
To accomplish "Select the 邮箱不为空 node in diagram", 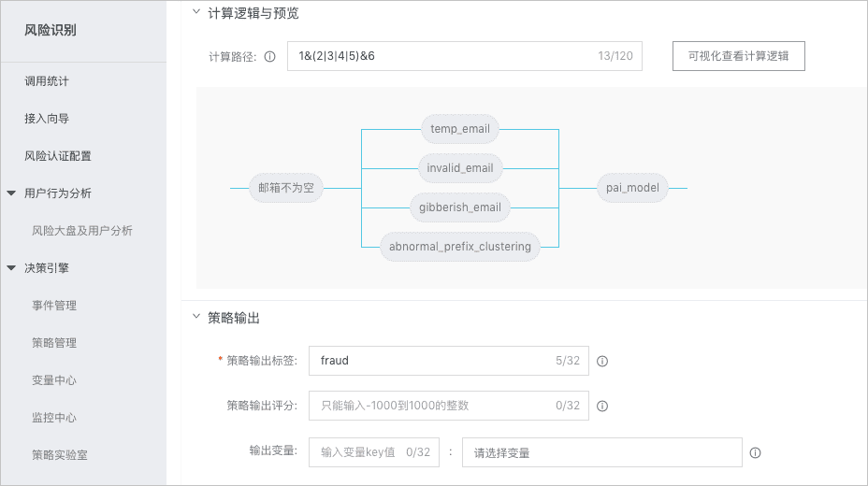I will 286,188.
